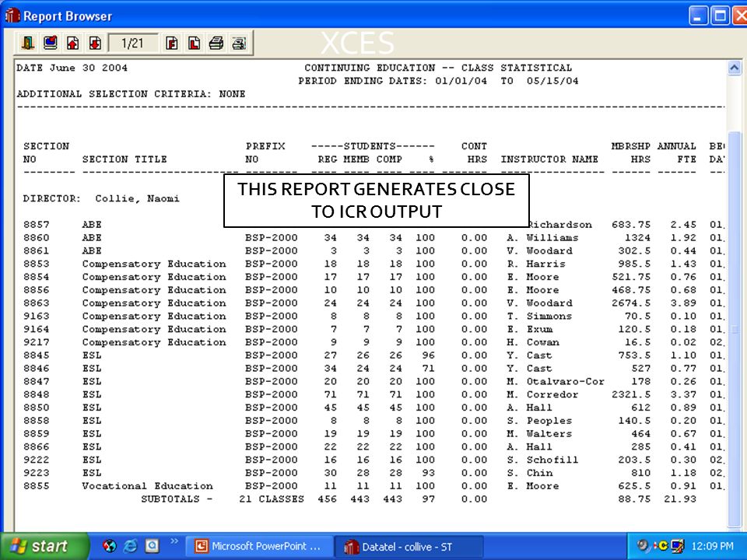The height and width of the screenshot is (560, 747).
Task: Click instructor name M. Walters
Action: coord(538,434)
